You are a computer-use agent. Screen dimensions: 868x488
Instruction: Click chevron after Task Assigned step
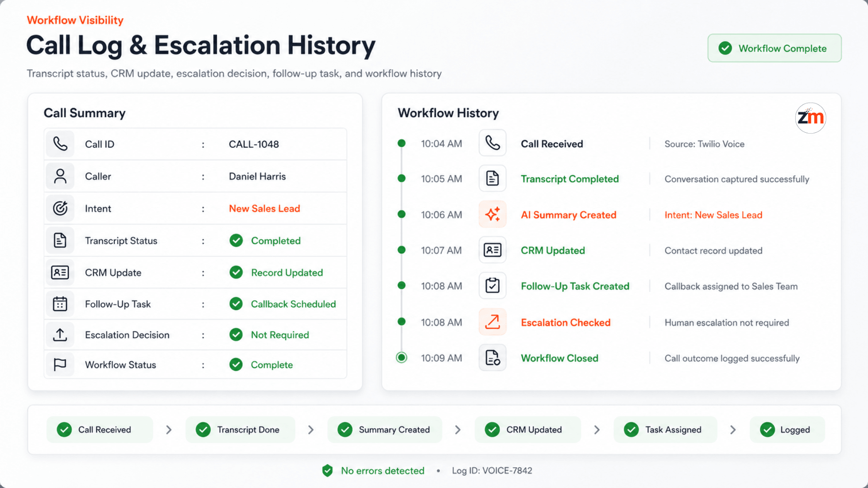coord(733,430)
